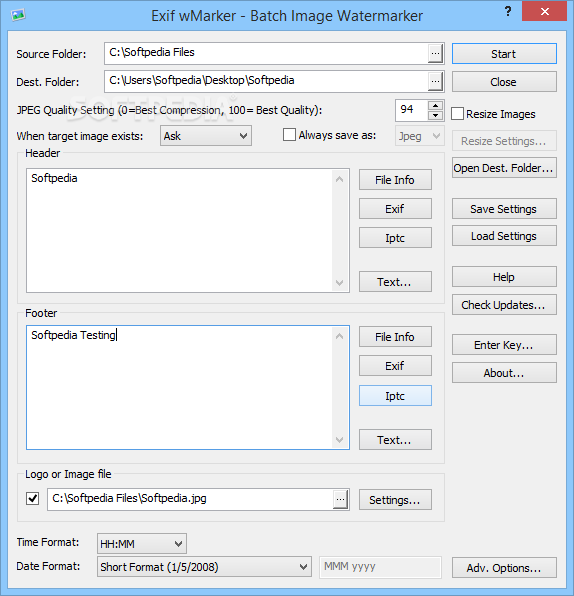Open Footer Text settings

395,440
